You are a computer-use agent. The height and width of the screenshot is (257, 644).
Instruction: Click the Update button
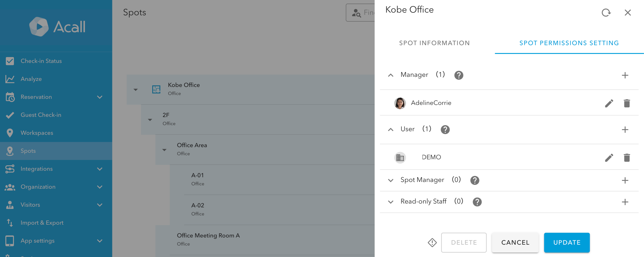[567, 242]
